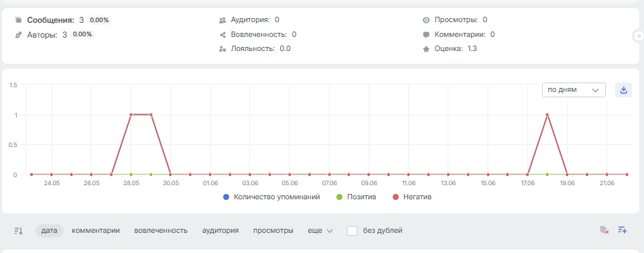Open the по дням period dropdown
Screen dimensions: 644x253
coord(574,90)
